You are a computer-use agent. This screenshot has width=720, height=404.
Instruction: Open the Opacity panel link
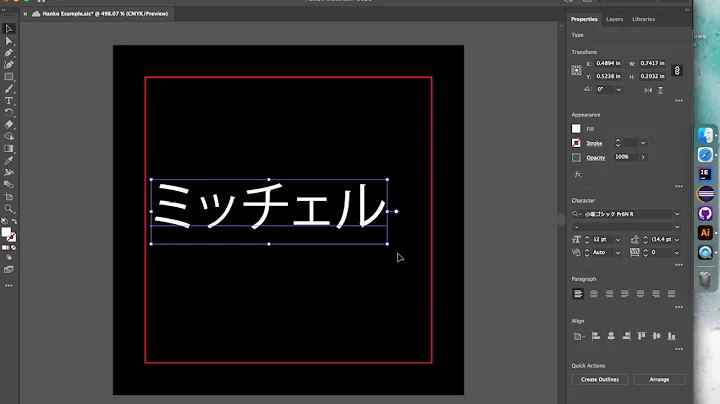pyautogui.click(x=596, y=158)
